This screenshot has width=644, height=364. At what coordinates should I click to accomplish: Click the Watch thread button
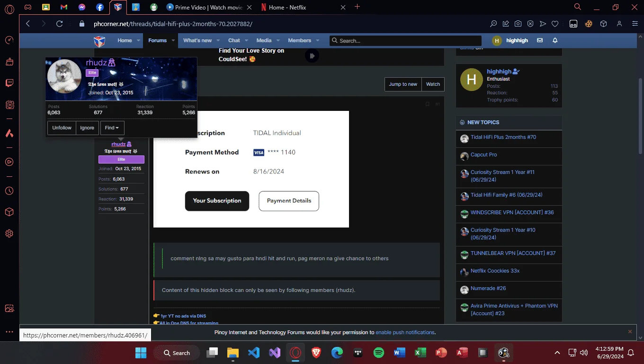coord(433,84)
